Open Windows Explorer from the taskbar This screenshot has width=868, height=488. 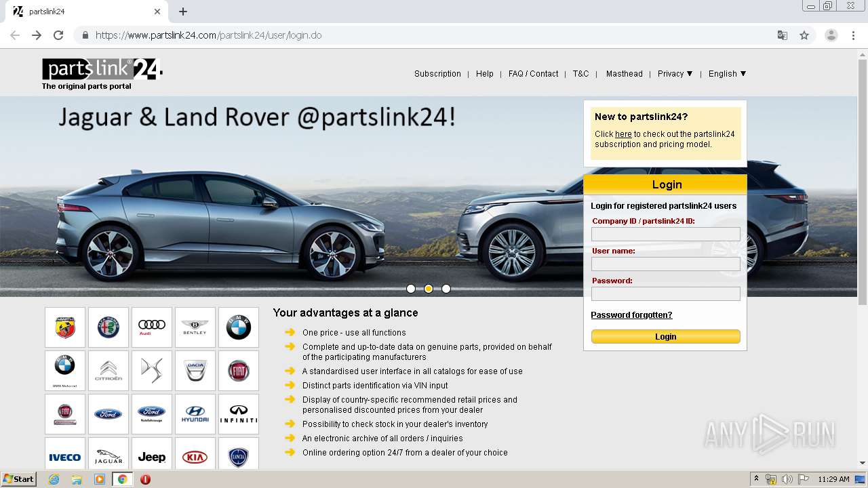77,479
